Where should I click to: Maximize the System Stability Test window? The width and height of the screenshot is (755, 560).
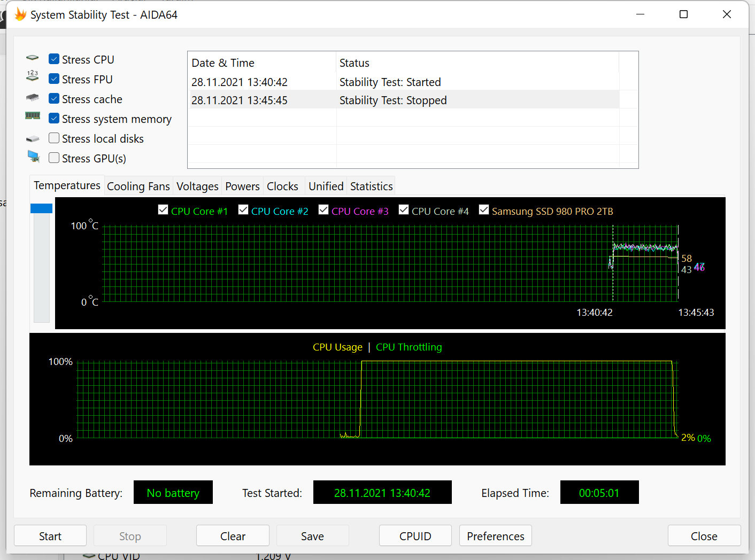pyautogui.click(x=683, y=14)
